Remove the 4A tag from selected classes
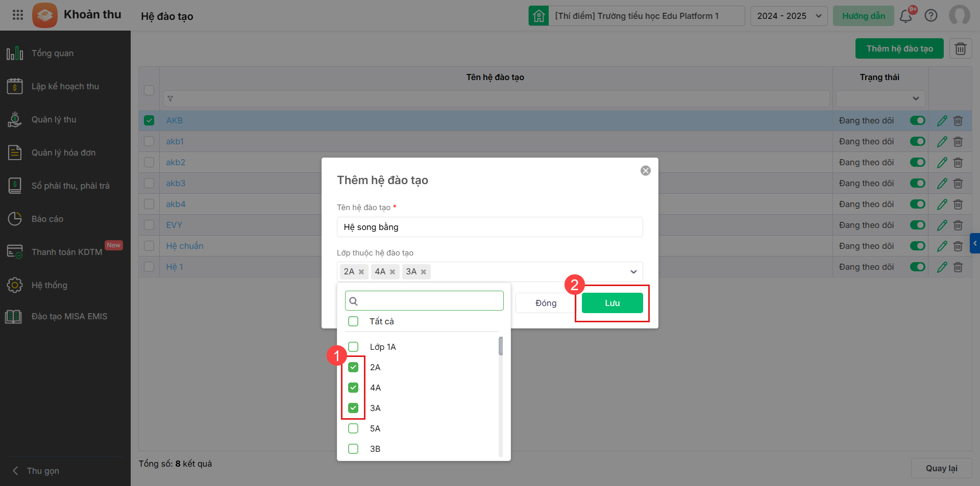 point(393,272)
